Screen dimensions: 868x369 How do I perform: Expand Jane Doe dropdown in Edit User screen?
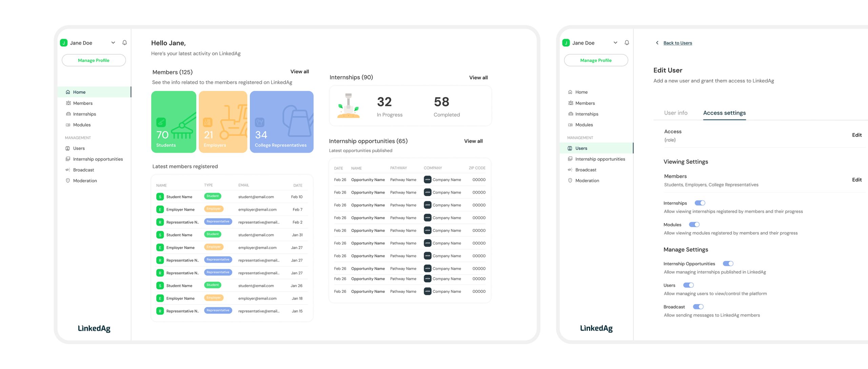(x=615, y=43)
